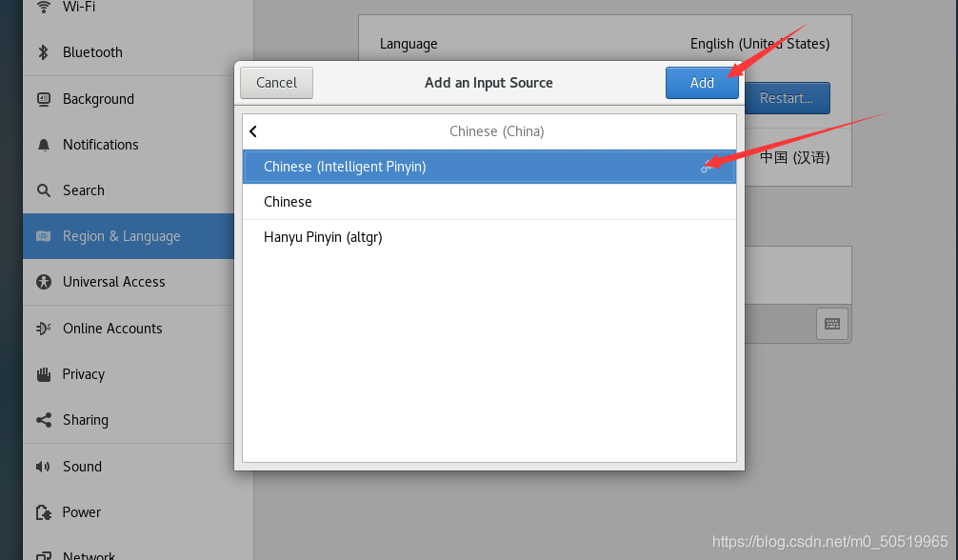Viewport: 958px width, 560px height.
Task: Go back with the left chevron arrow
Action: point(253,131)
